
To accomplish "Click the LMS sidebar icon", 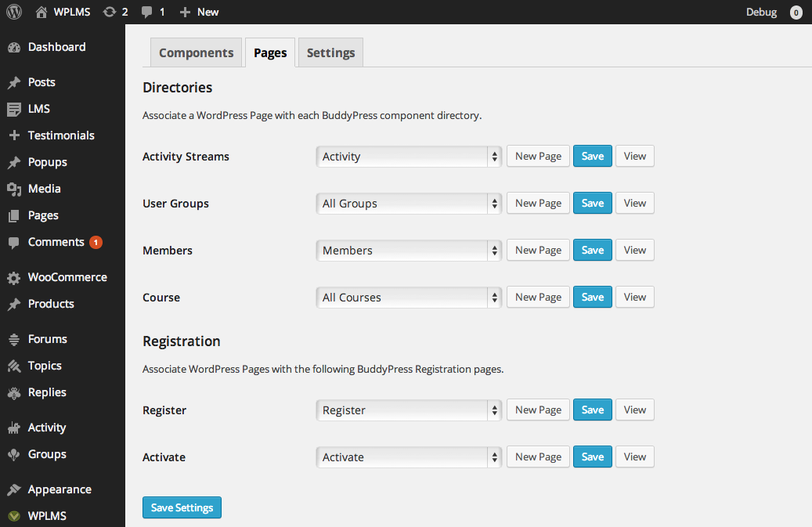I will pyautogui.click(x=14, y=109).
